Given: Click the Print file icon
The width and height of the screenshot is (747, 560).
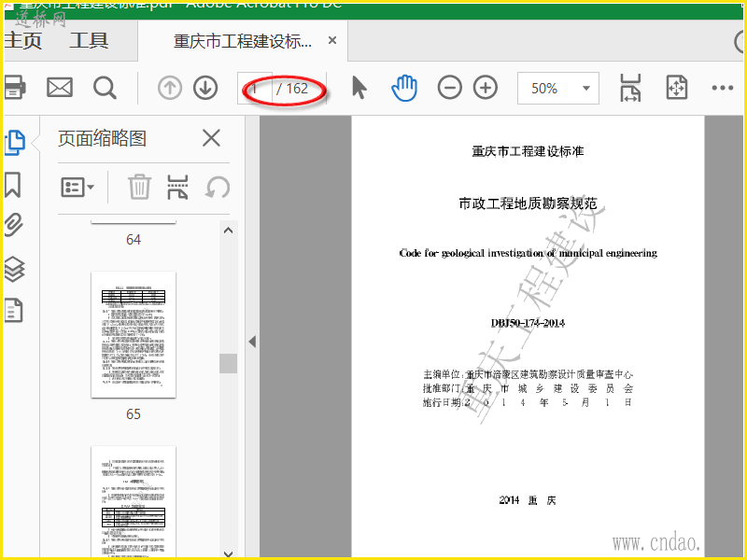Looking at the screenshot, I should tap(14, 88).
